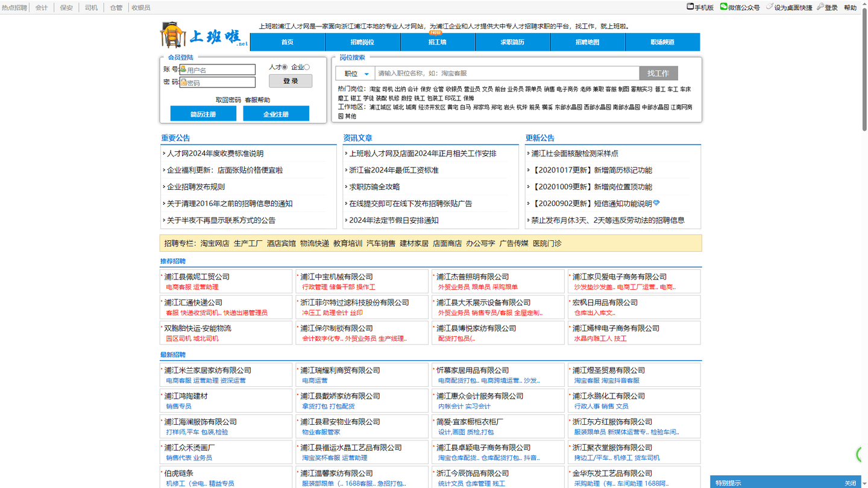
Task: Click hot position 淘宝 under search box
Action: tap(375, 89)
